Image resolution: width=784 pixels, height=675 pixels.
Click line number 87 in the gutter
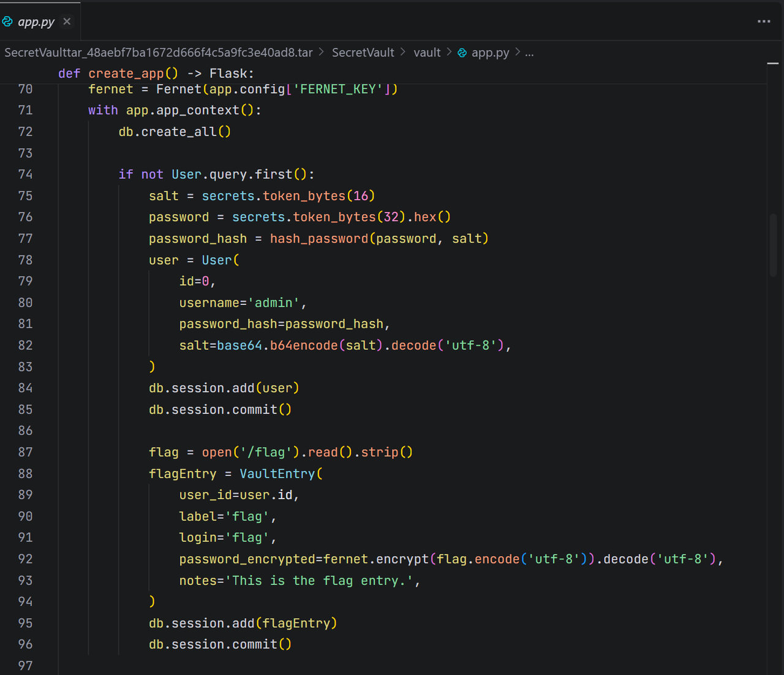pyautogui.click(x=25, y=452)
